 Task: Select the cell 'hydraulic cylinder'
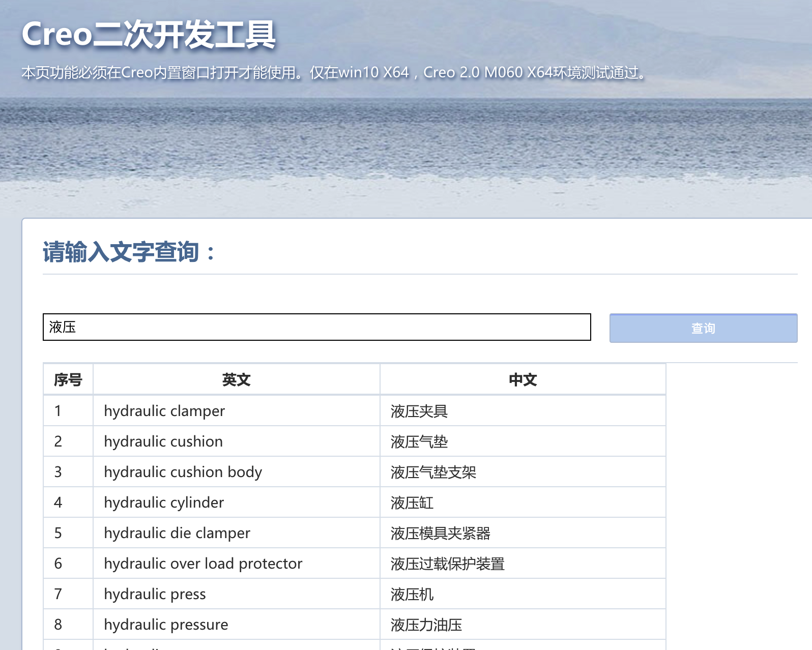click(237, 503)
